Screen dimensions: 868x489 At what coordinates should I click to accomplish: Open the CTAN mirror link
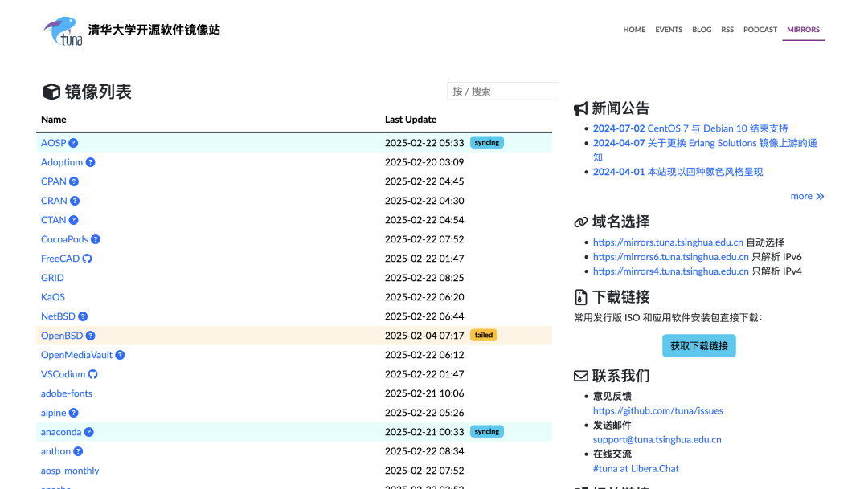[x=53, y=220]
